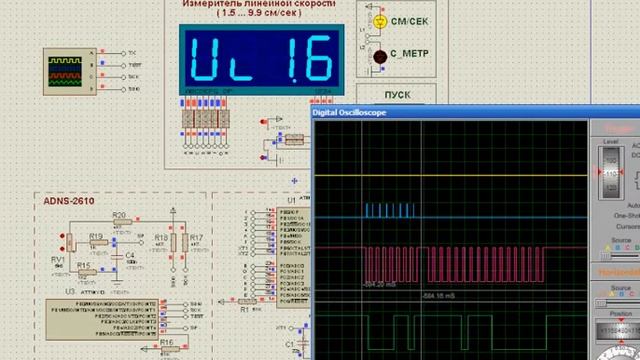Select the blue LCD showing UL 1.6

tap(262, 60)
